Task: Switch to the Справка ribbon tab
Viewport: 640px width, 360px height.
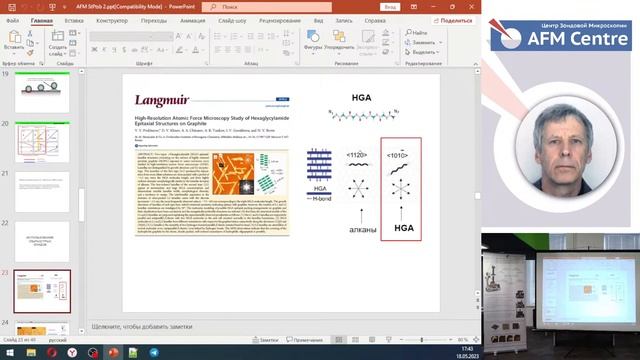Action: pos(375,20)
